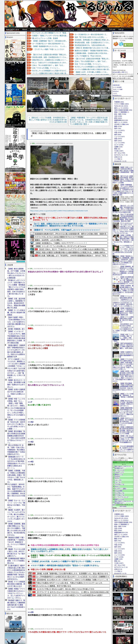The height and width of the screenshot is (644, 138).
Task: Open the red link 敵「ソ連はレンドリース無しじゃ…」
Action: coord(70,219)
